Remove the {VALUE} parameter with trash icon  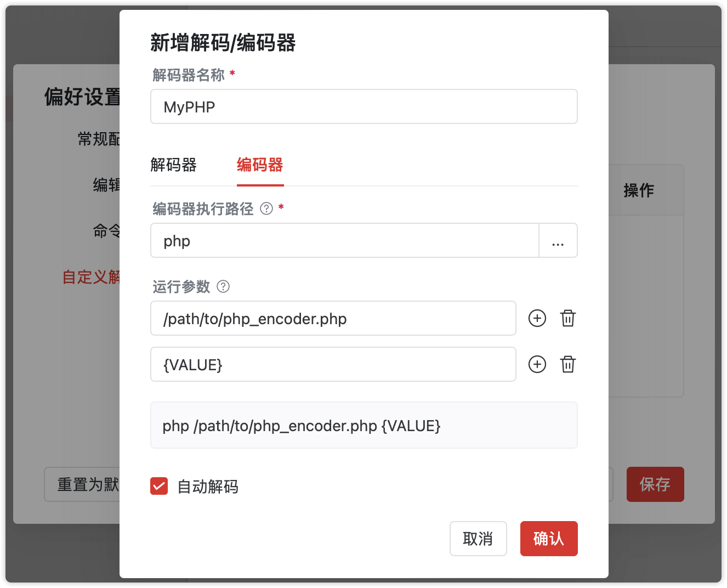coord(568,364)
